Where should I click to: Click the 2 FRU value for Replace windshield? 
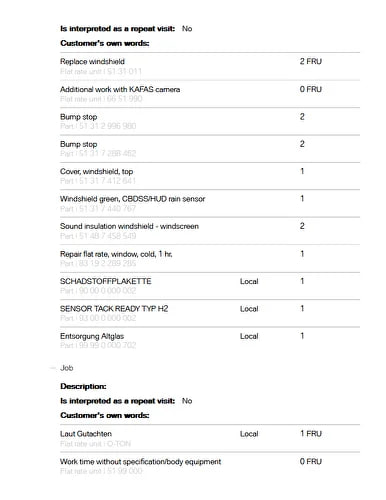click(311, 61)
